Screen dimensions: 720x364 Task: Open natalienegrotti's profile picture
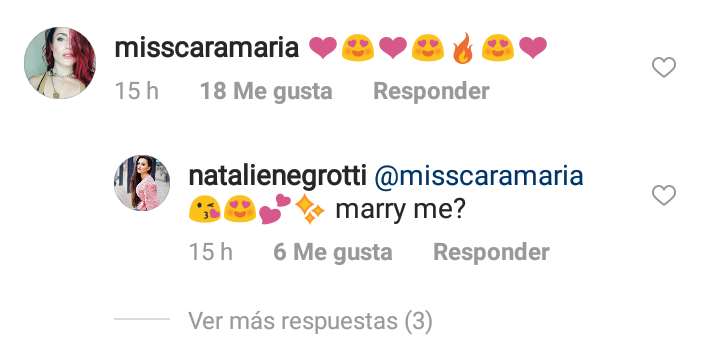tap(142, 183)
